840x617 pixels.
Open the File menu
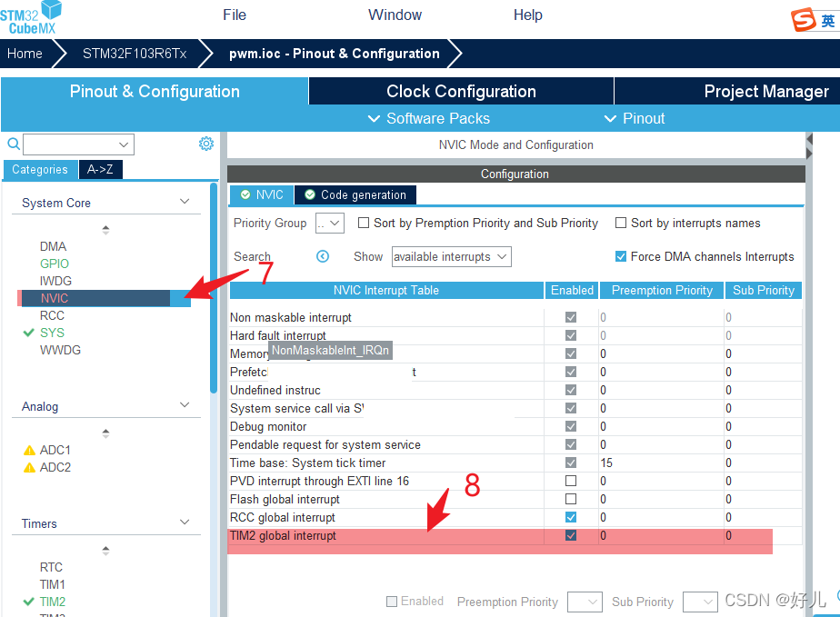235,15
